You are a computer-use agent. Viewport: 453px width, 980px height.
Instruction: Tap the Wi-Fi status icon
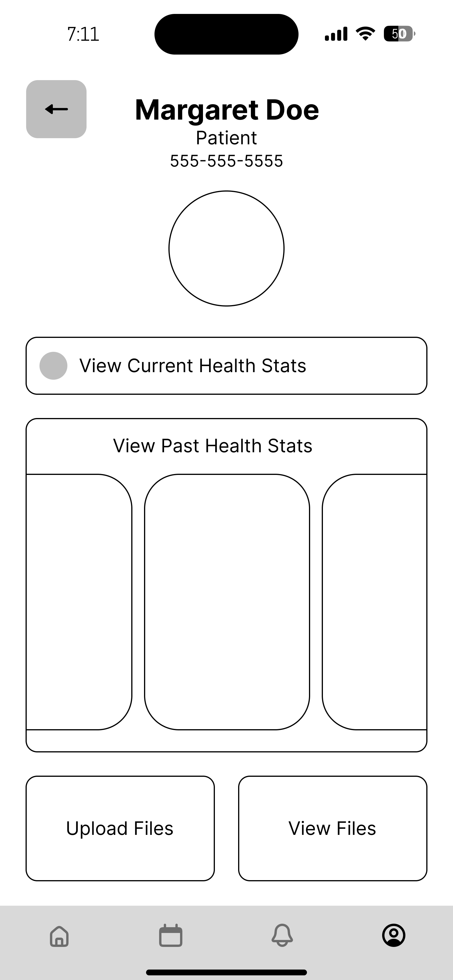[365, 34]
